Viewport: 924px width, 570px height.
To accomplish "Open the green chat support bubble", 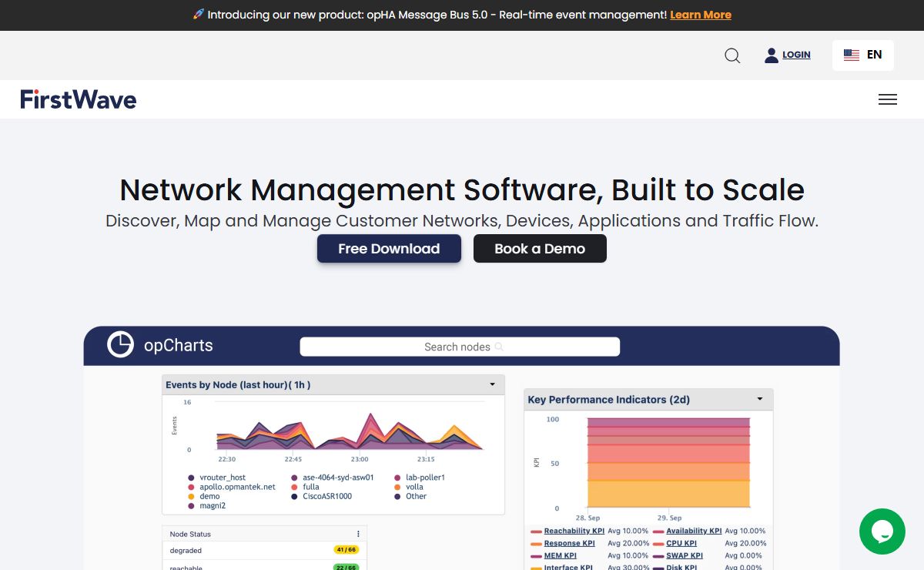I will tap(882, 531).
